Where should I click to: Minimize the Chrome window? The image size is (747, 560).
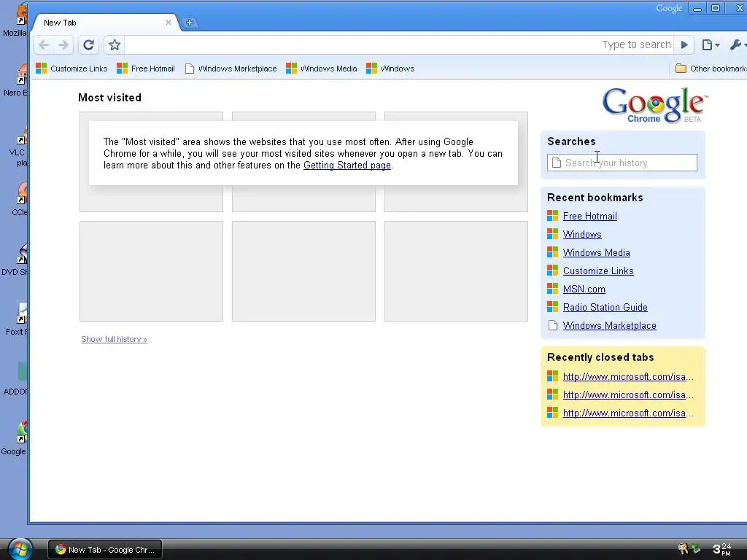(697, 8)
